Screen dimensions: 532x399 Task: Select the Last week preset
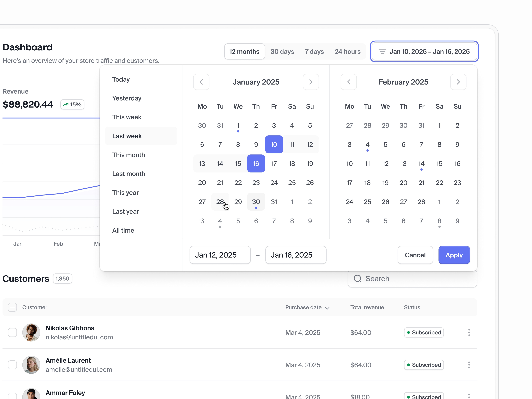pos(141,136)
